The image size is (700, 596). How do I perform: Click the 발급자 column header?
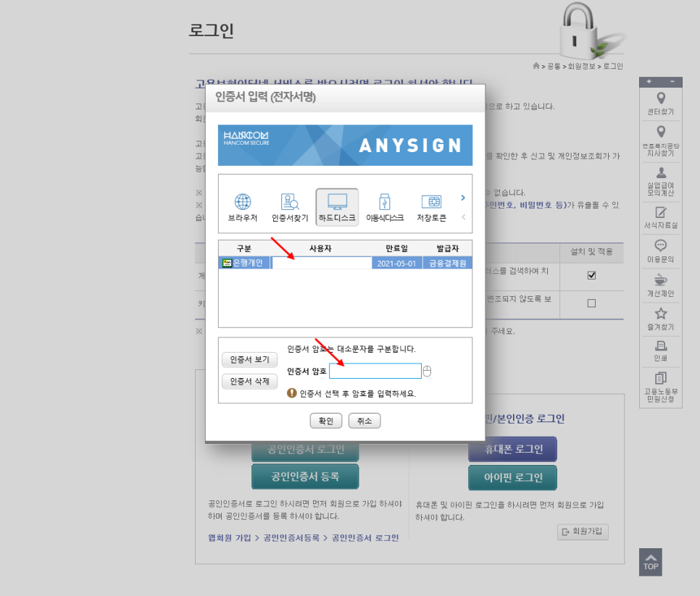click(447, 248)
